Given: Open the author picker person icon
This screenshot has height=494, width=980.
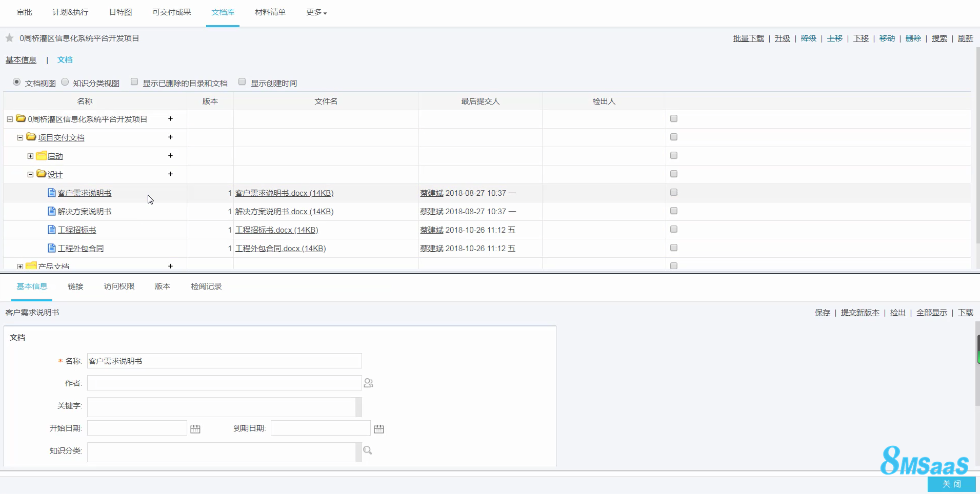Looking at the screenshot, I should pos(368,383).
